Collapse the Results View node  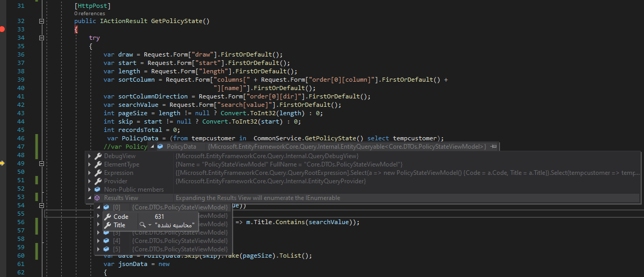(x=90, y=198)
